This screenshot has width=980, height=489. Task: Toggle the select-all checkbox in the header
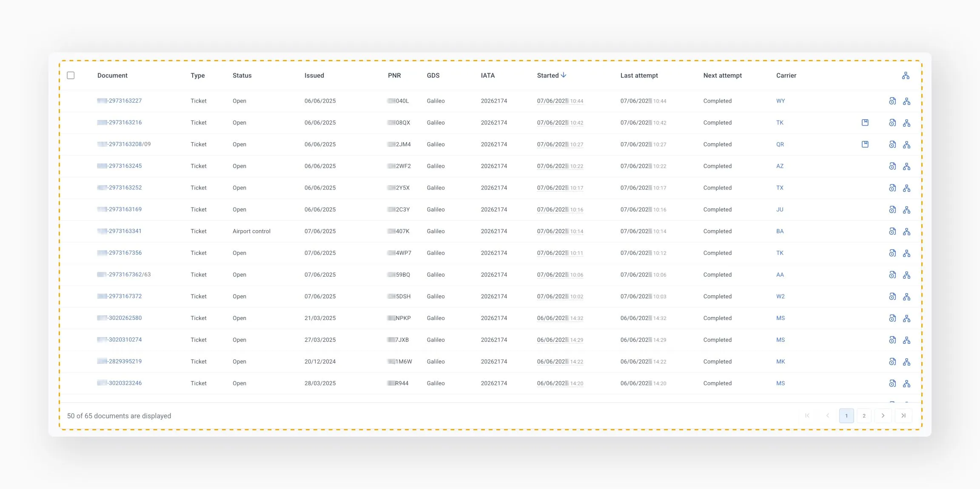click(71, 75)
